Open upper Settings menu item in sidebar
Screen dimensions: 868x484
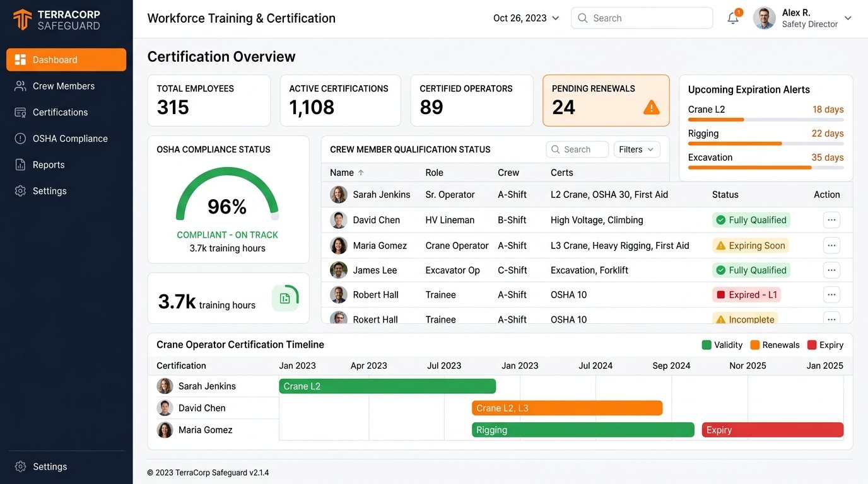(x=66, y=191)
